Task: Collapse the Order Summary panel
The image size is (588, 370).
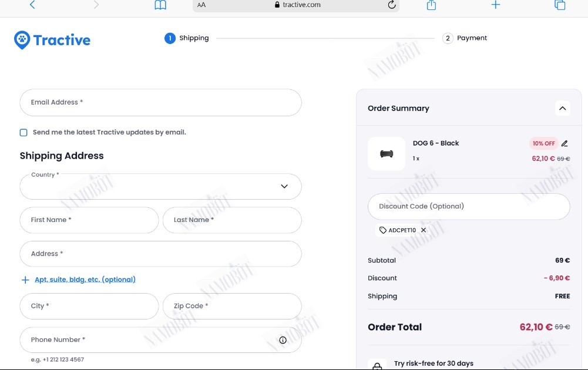Action: pyautogui.click(x=563, y=108)
